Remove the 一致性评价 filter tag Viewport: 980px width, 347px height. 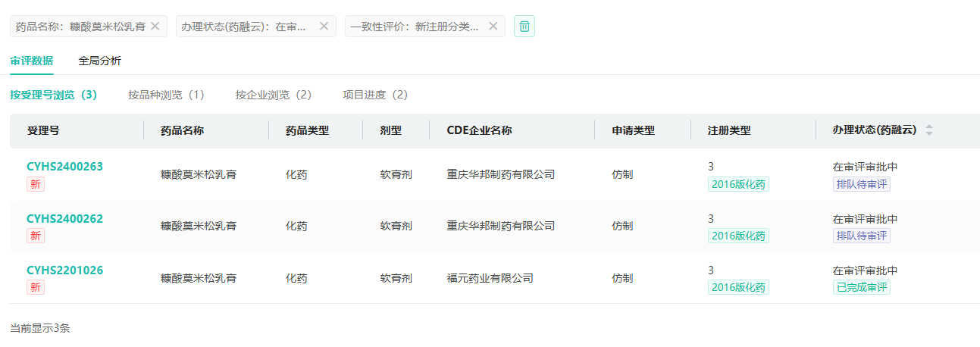click(x=493, y=26)
